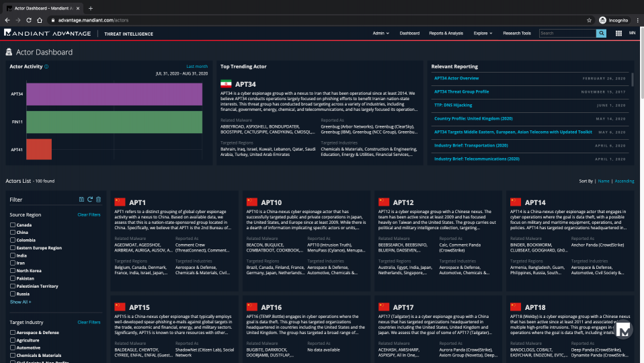
Task: Click the China flag next to APT17
Action: coord(384,307)
